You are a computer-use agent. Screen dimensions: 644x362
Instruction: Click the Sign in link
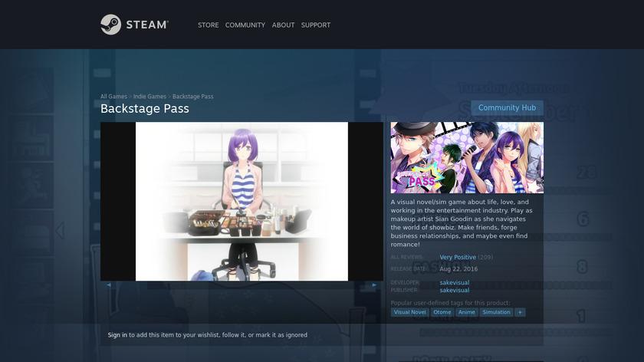(117, 335)
